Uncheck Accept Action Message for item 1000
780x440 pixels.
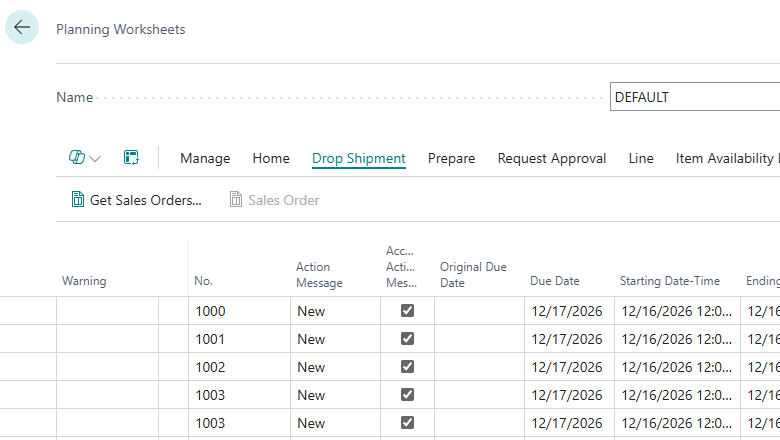(407, 311)
